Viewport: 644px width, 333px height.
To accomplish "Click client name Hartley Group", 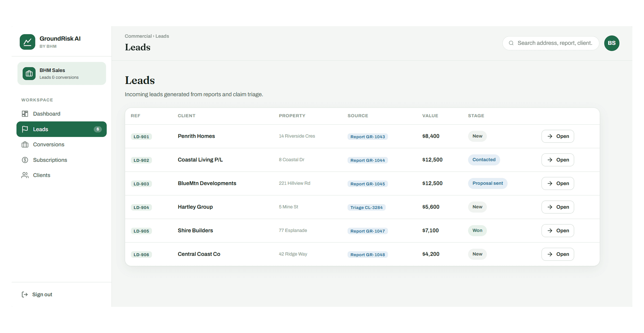I will [x=195, y=207].
